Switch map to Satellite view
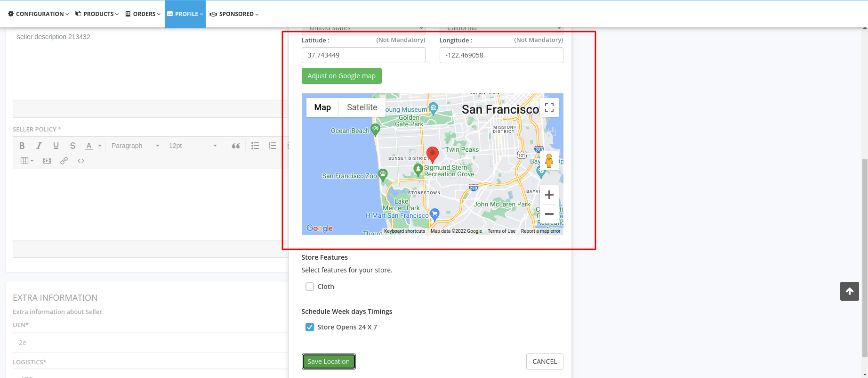The height and width of the screenshot is (378, 868). [x=362, y=107]
